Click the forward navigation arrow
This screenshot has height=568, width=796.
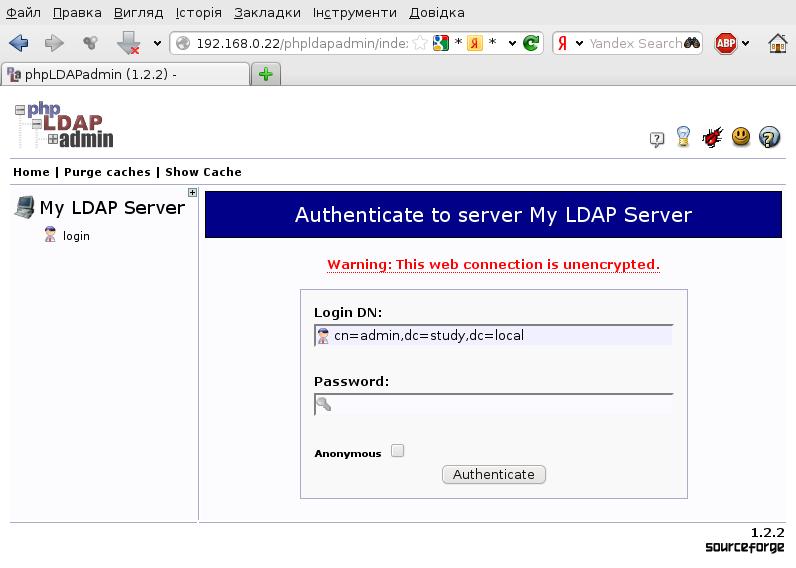coord(54,43)
